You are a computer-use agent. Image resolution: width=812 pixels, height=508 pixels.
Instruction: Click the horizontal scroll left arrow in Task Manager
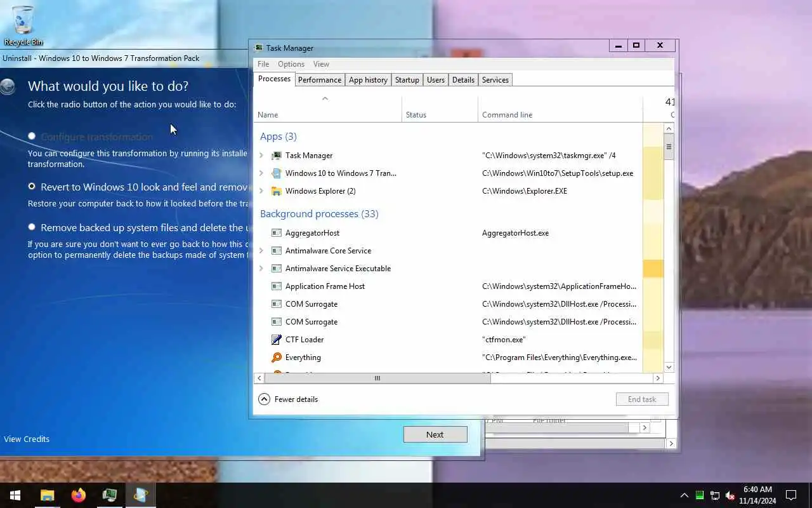click(259, 378)
